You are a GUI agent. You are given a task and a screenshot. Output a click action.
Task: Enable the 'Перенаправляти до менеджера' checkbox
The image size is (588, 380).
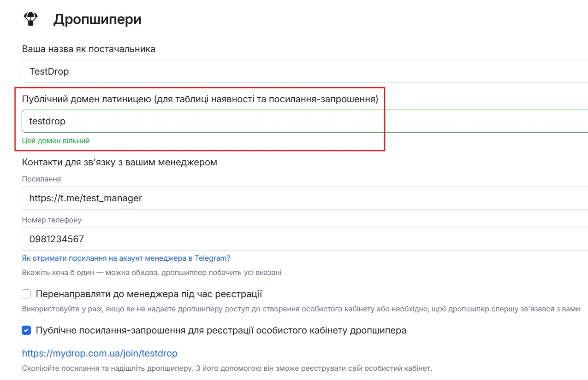[x=27, y=294]
